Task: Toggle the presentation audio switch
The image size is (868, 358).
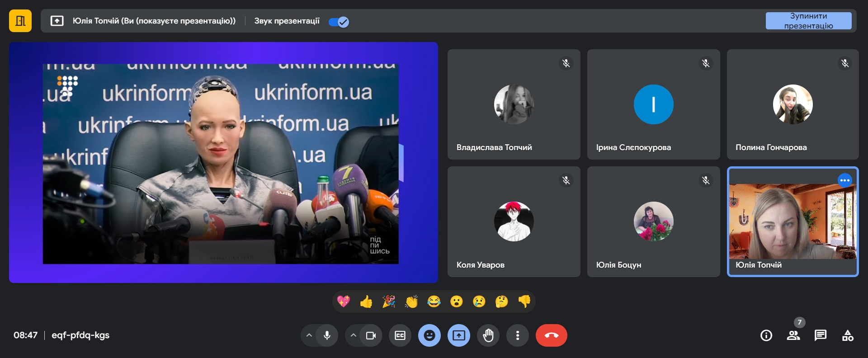Action: coord(339,22)
